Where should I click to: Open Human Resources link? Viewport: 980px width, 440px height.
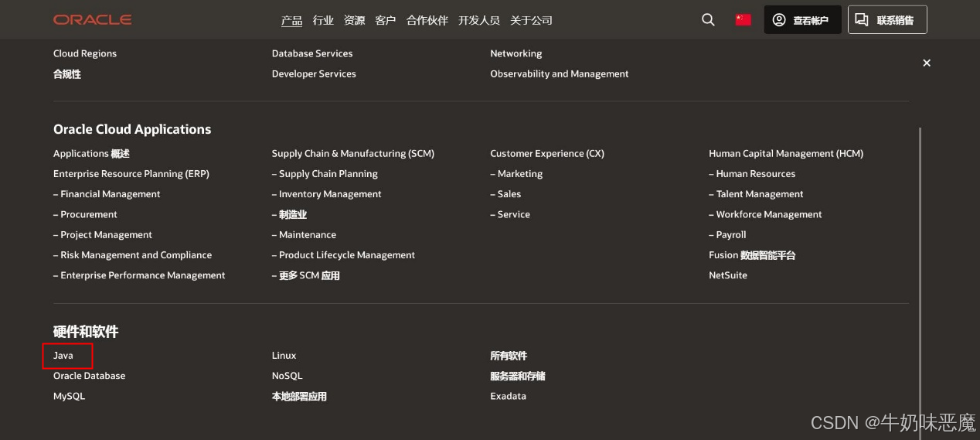tap(752, 174)
